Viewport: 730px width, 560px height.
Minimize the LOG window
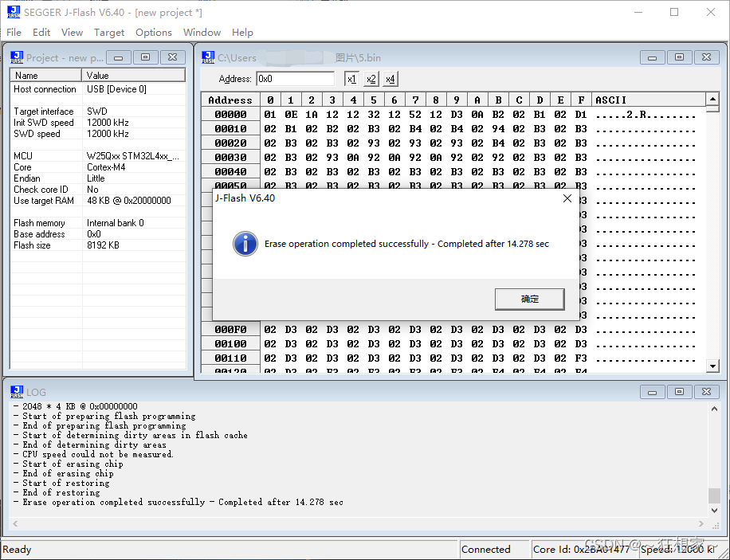tap(652, 392)
